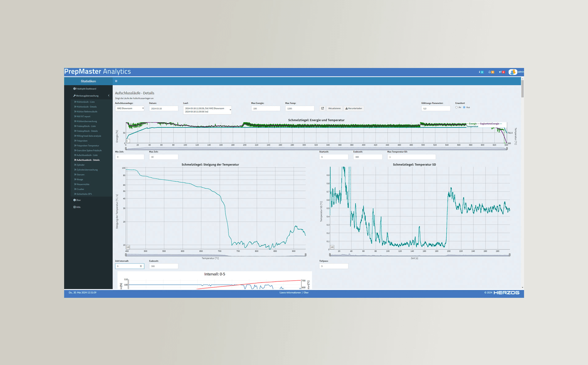
Task: Select Erweitert Aus radio button
Action: [x=464, y=107]
